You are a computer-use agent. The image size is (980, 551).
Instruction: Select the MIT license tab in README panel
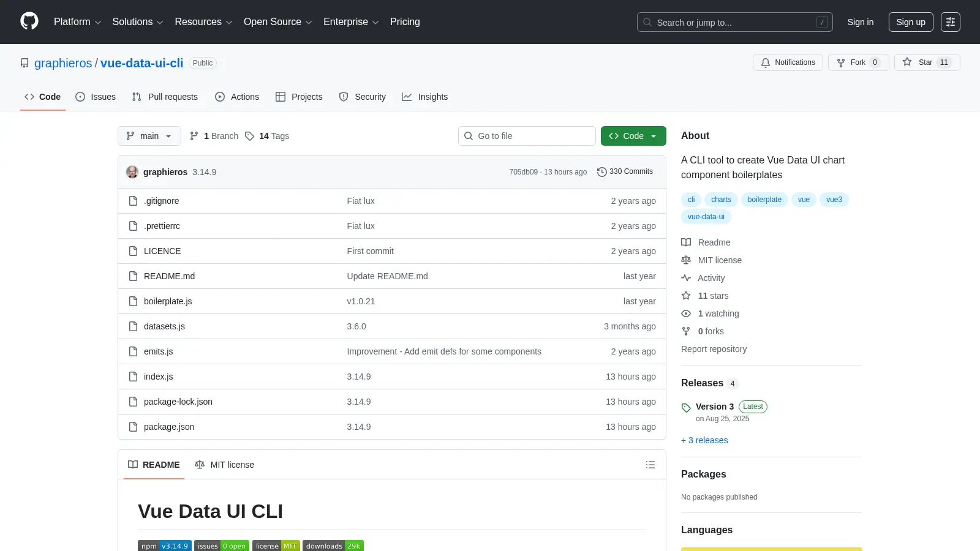pos(224,465)
